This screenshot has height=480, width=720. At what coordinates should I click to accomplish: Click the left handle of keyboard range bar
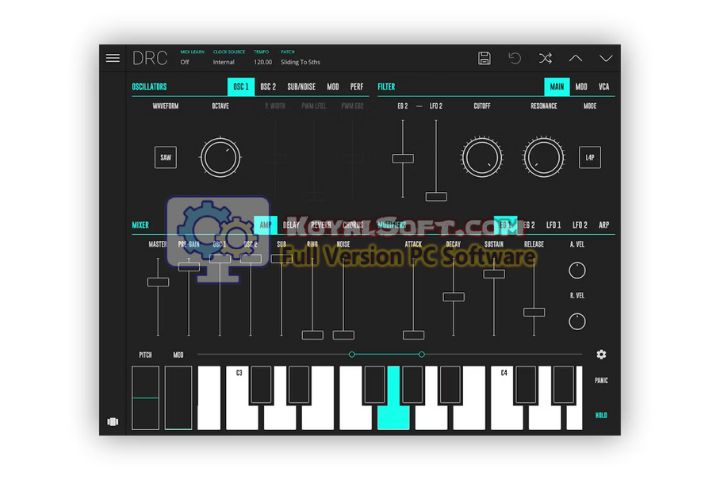click(x=352, y=354)
